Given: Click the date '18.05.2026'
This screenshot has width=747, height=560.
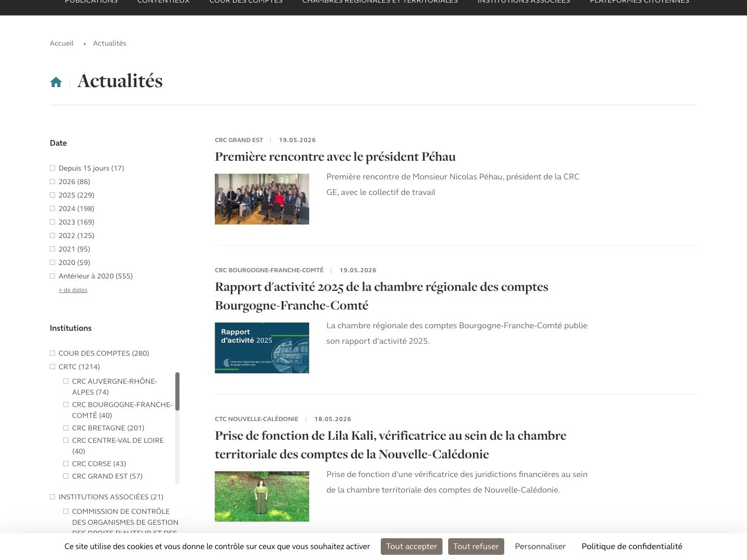Looking at the screenshot, I should click(x=333, y=419).
